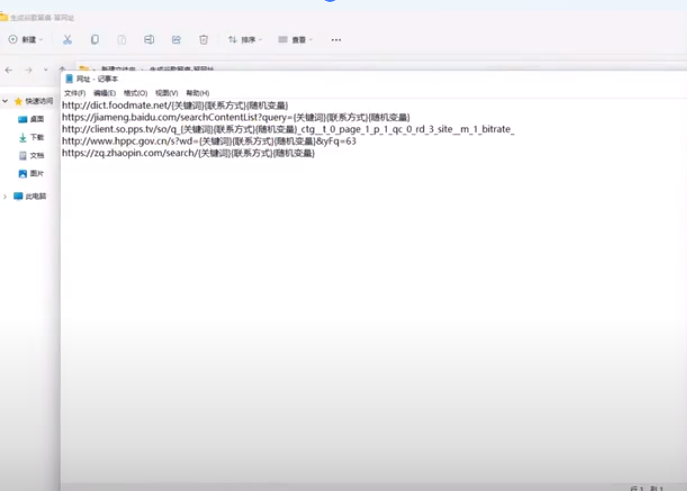Click the Rename icon in Explorer toolbar
Screen dimensions: 687x491
click(149, 40)
